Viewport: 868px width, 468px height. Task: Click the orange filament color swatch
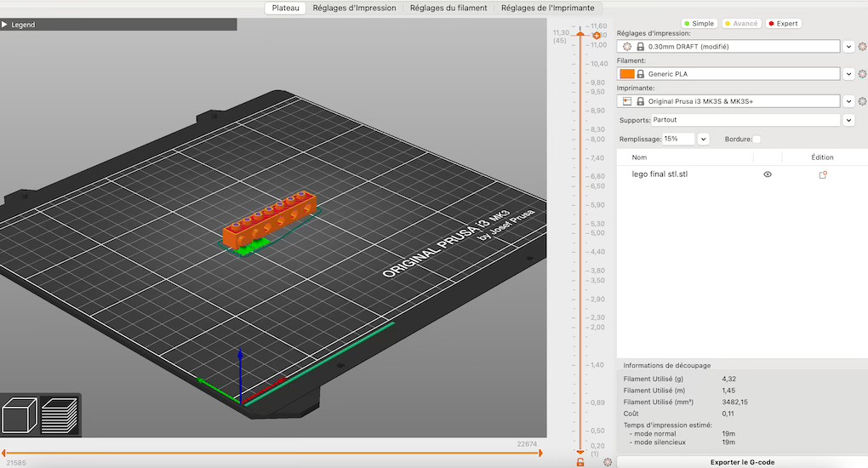(x=627, y=74)
